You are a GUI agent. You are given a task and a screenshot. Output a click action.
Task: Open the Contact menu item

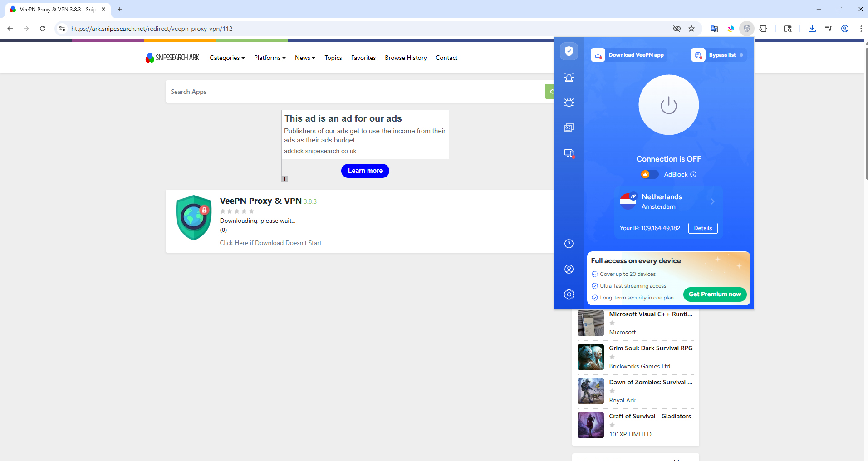pos(446,58)
